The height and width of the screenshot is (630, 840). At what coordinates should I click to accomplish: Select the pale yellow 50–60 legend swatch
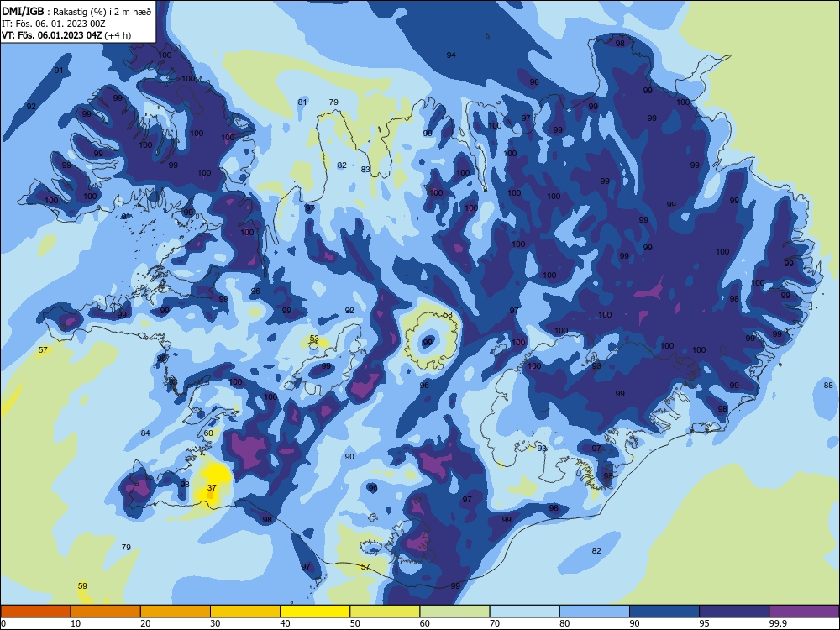pos(385,612)
